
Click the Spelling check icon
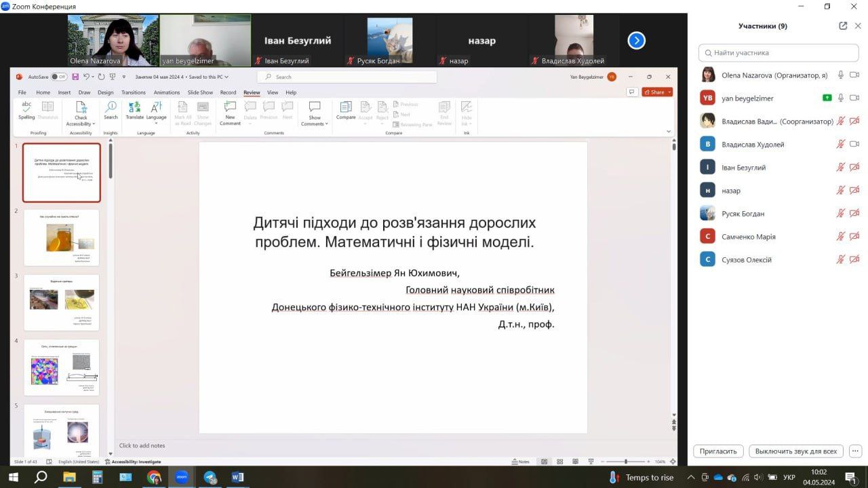point(26,110)
